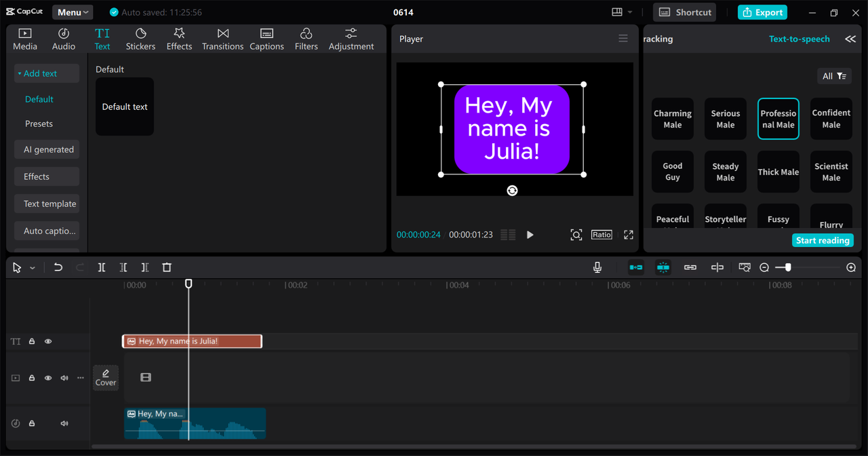
Task: Click the rotate handle below the text box
Action: coord(512,191)
